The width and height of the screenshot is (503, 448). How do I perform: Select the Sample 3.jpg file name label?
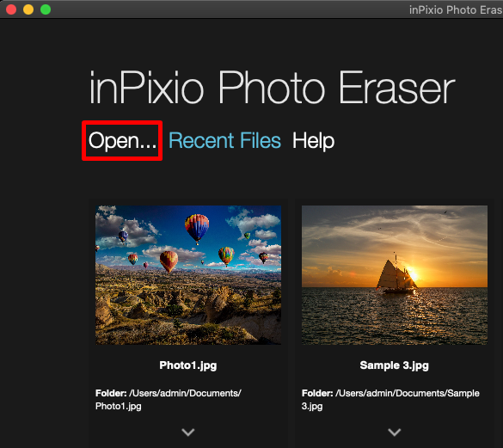point(395,365)
